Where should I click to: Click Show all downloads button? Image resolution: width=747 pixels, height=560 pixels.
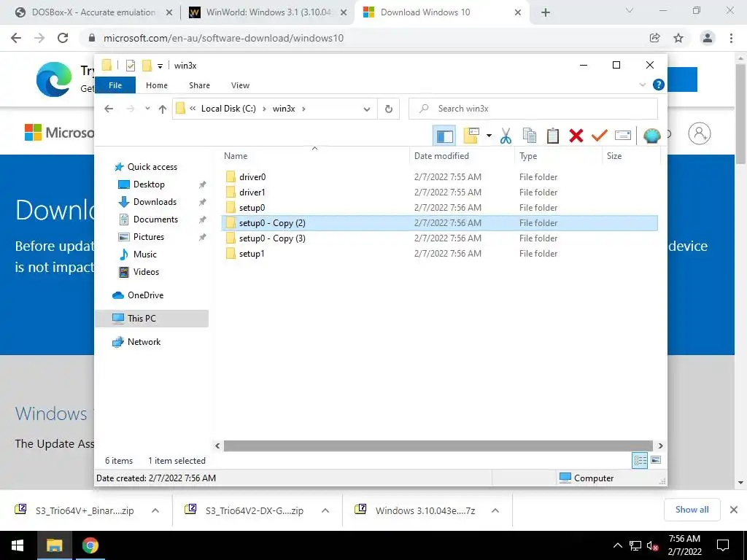tap(692, 510)
